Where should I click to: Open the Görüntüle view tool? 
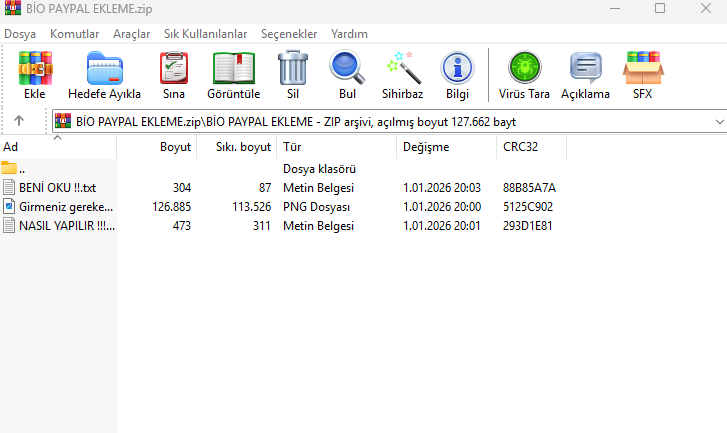pos(234,68)
